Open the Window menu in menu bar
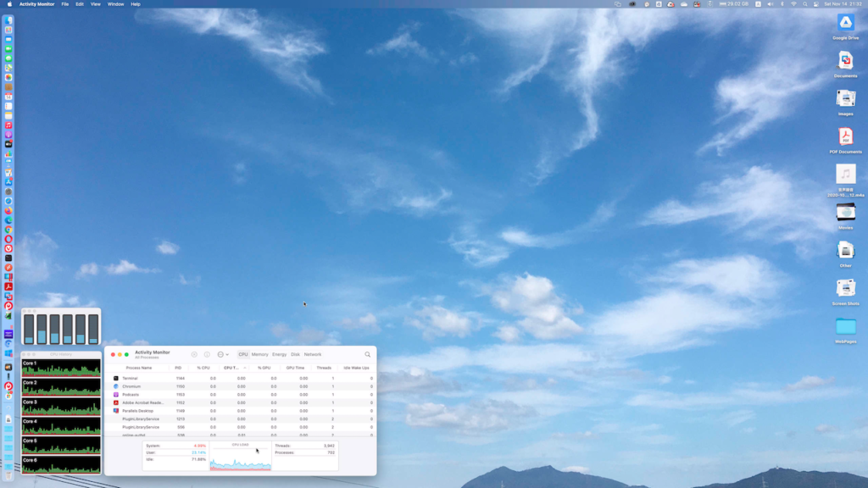This screenshot has height=488, width=868. (115, 4)
